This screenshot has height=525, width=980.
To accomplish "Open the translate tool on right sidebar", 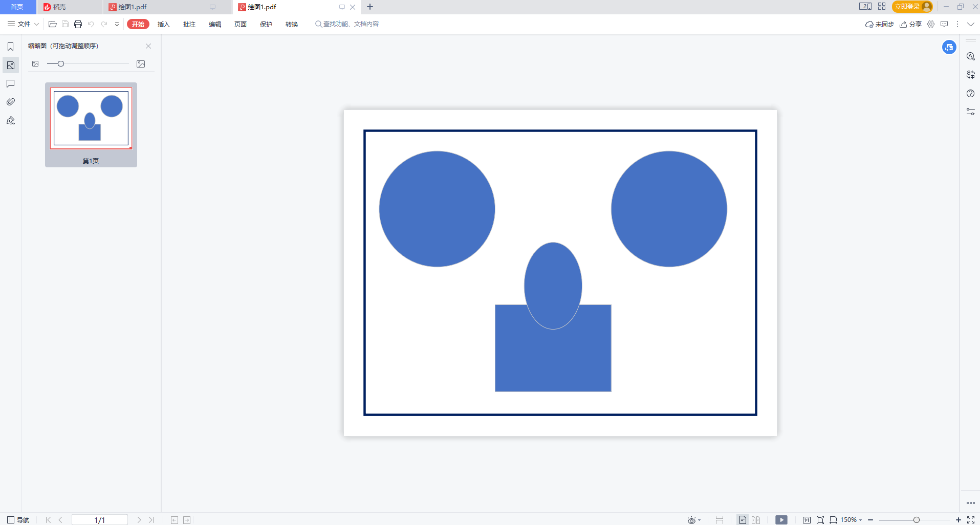I will coord(970,75).
